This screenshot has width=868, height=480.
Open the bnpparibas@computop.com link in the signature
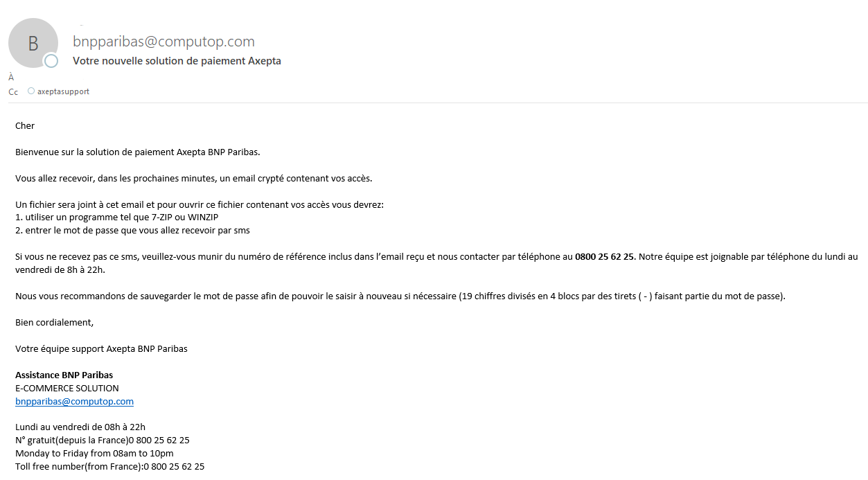(x=74, y=402)
